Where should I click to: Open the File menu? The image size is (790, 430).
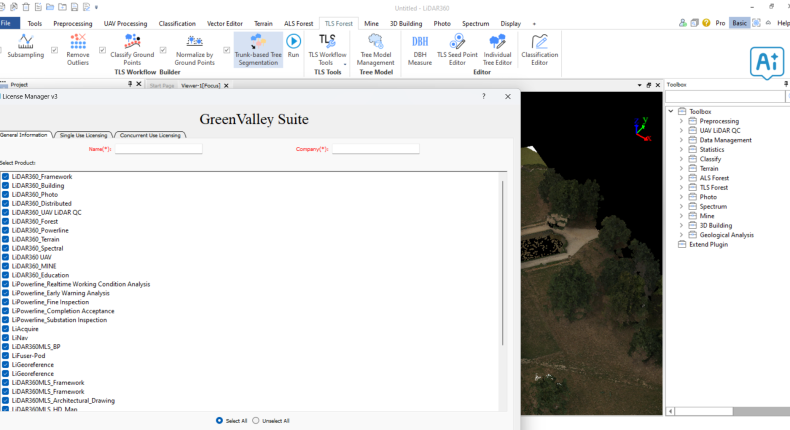[9, 23]
